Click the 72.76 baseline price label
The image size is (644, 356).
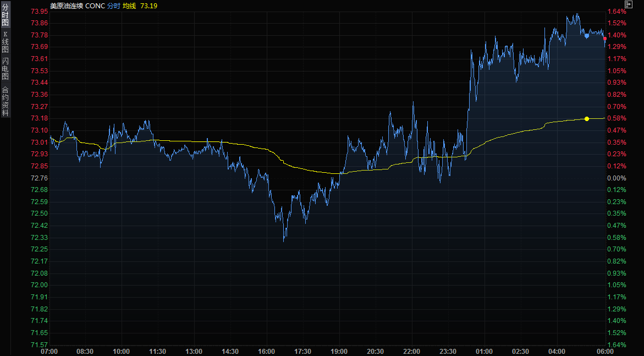(39, 178)
